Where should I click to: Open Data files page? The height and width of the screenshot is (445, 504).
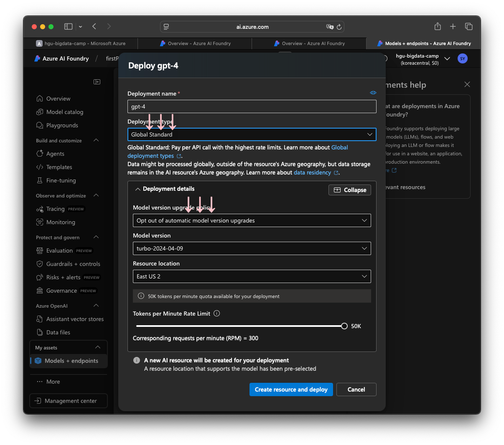[x=53, y=332]
